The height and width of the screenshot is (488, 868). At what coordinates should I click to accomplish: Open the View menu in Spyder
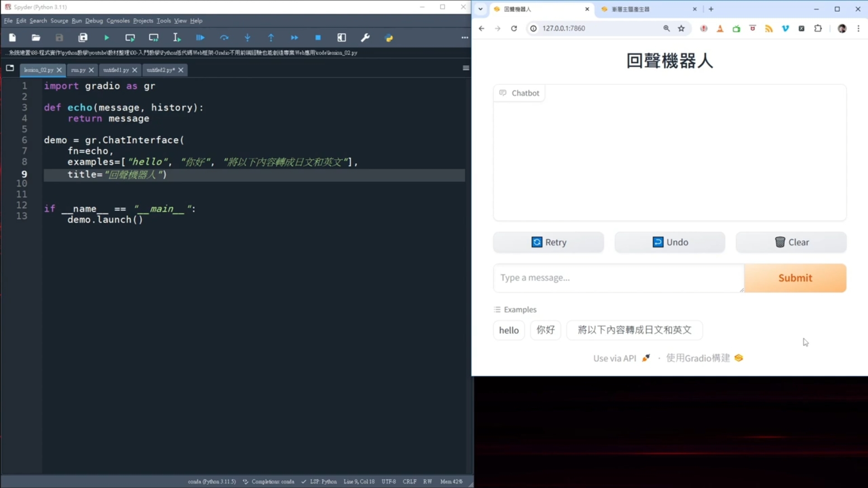click(180, 21)
